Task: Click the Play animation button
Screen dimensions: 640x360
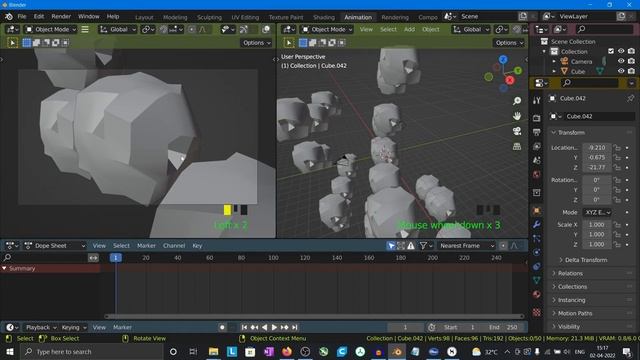Action: [274, 327]
